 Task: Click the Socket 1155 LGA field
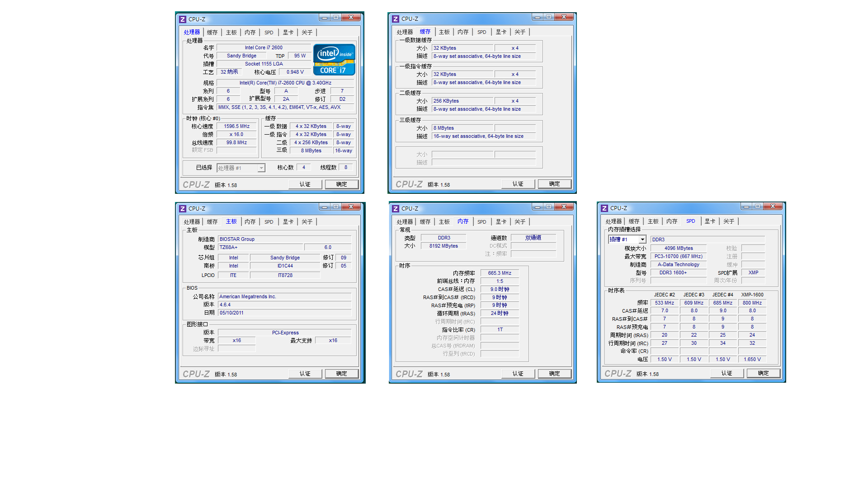coord(264,64)
